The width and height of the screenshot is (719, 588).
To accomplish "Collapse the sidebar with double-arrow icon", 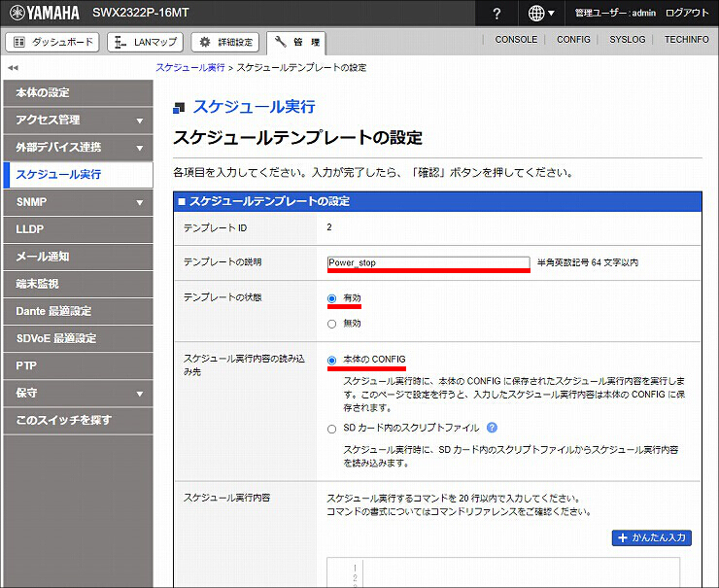I will click(13, 68).
